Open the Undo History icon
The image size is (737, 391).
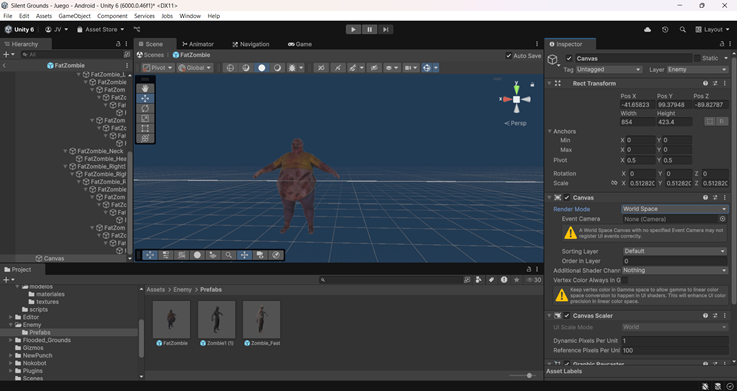coord(665,29)
